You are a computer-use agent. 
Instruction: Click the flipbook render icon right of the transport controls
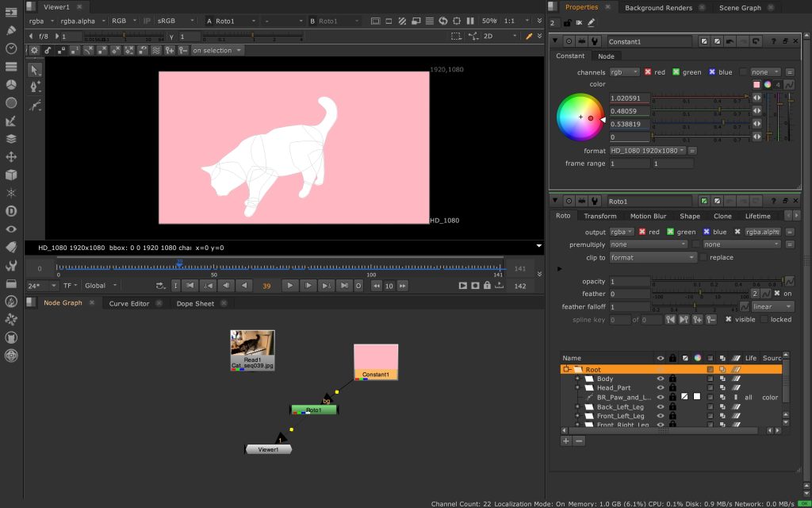click(463, 286)
